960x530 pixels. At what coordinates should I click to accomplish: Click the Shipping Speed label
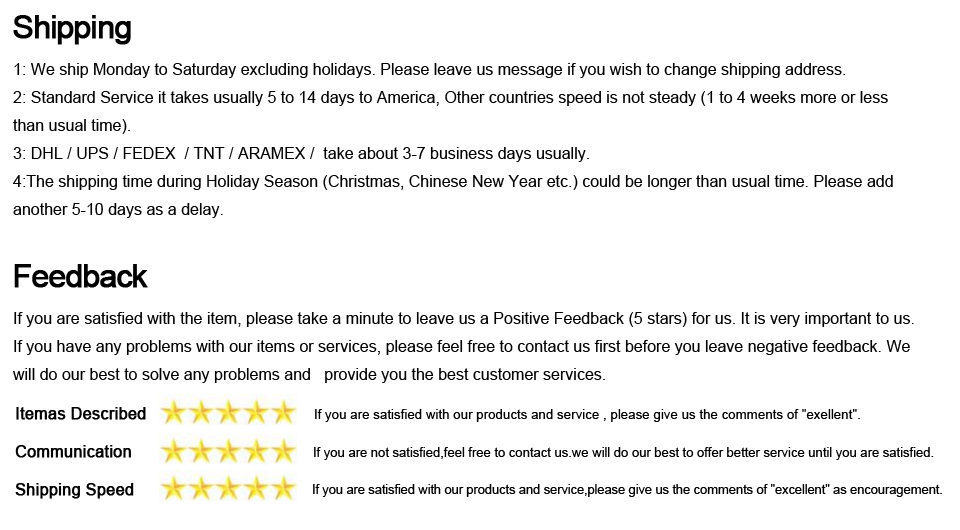[74, 490]
